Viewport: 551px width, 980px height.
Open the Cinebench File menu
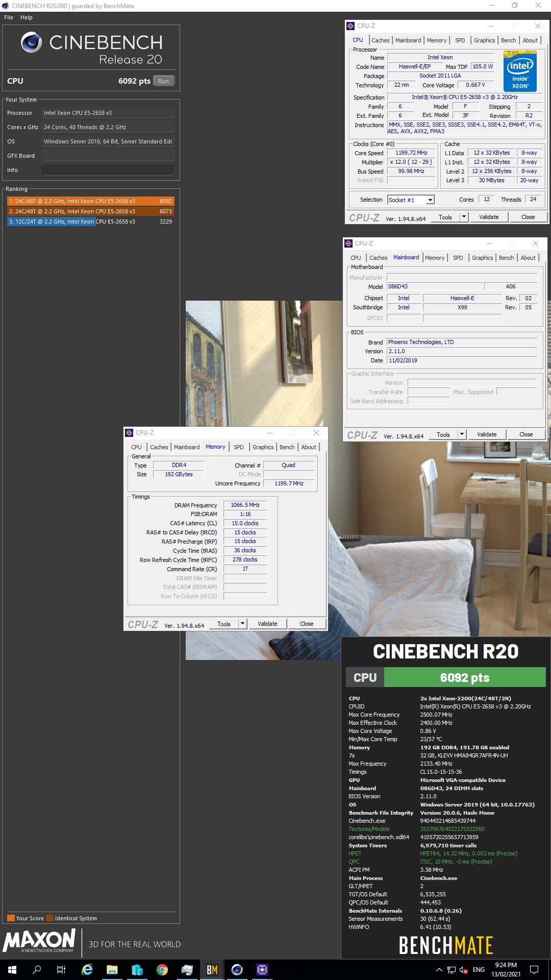pyautogui.click(x=9, y=17)
